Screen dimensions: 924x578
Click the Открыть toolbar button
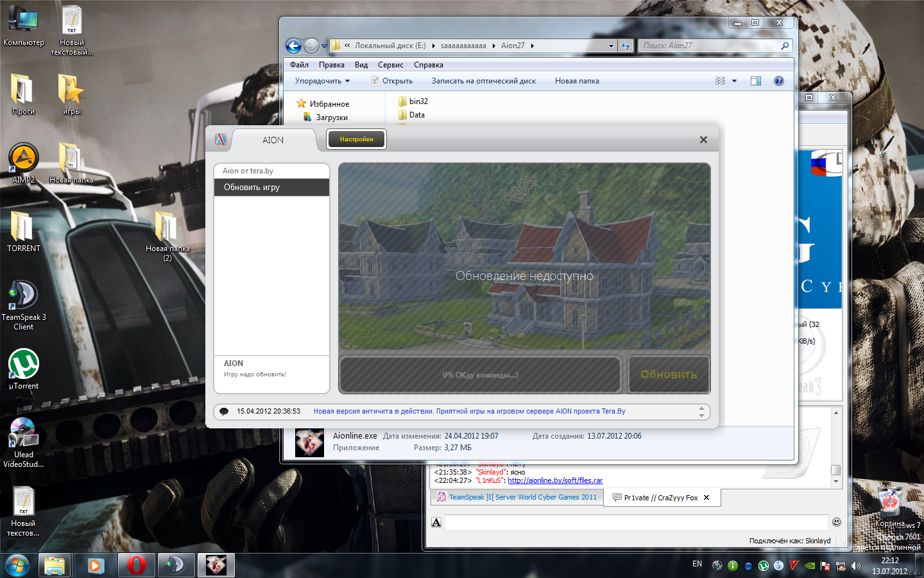click(392, 81)
